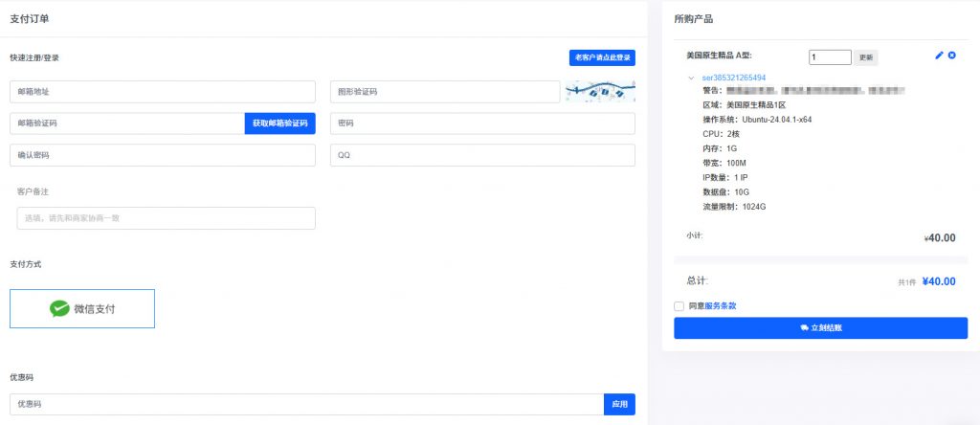Image resolution: width=980 pixels, height=425 pixels.
Task: Click the 老客户请点此登录 login button
Action: (x=602, y=57)
